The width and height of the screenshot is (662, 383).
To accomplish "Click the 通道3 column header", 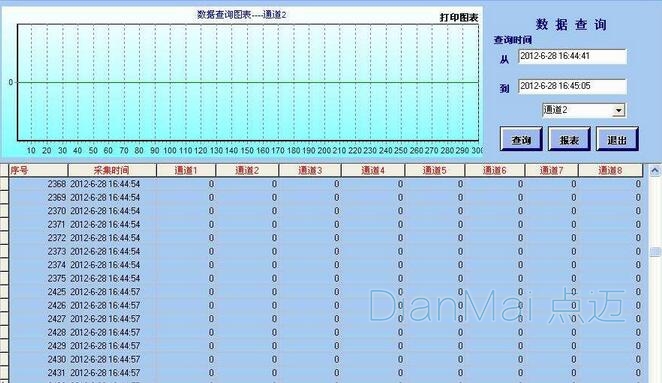I will [310, 170].
